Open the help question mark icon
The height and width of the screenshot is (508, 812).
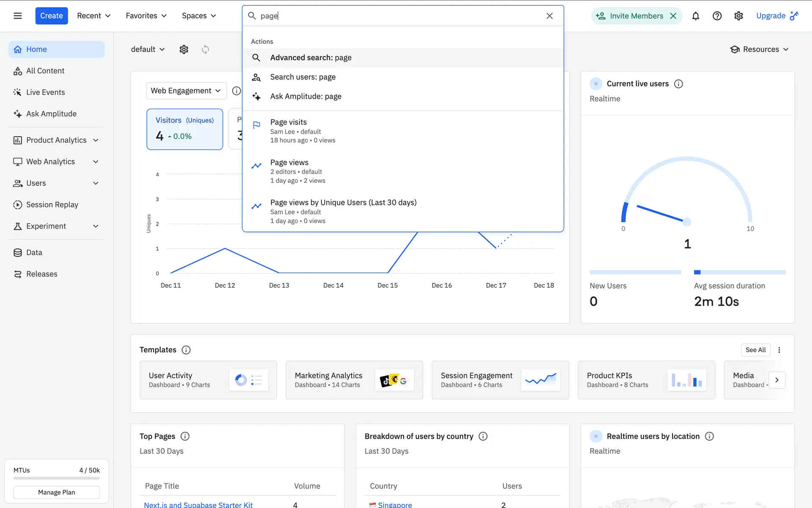[717, 16]
